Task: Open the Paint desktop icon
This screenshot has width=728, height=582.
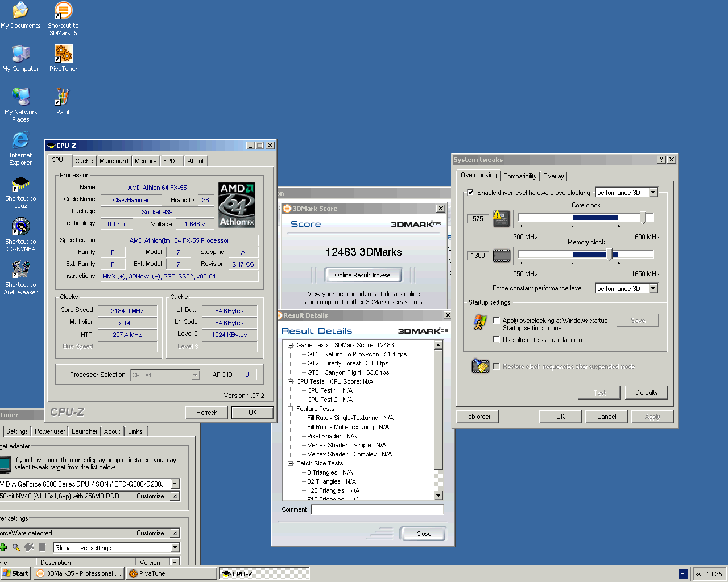Action: point(63,98)
